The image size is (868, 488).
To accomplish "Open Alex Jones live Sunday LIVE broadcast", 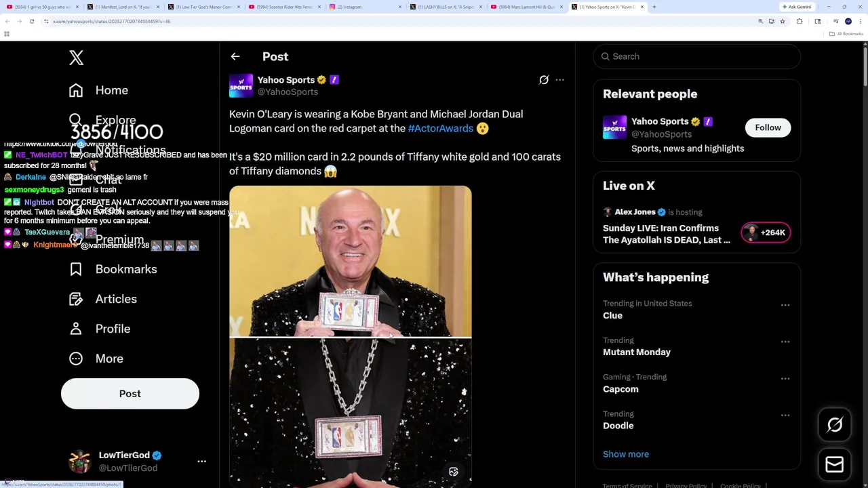I will (667, 234).
